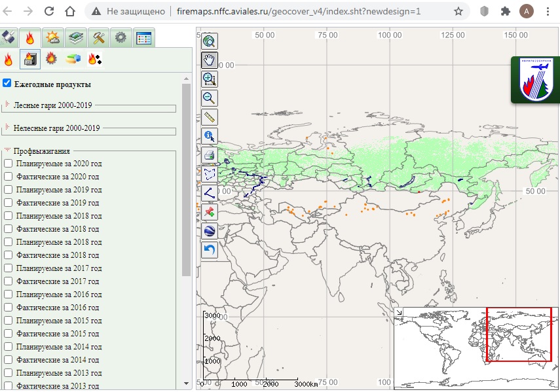The height and width of the screenshot is (392, 560).
Task: Activate the zoom-in box tool
Action: [x=209, y=79]
